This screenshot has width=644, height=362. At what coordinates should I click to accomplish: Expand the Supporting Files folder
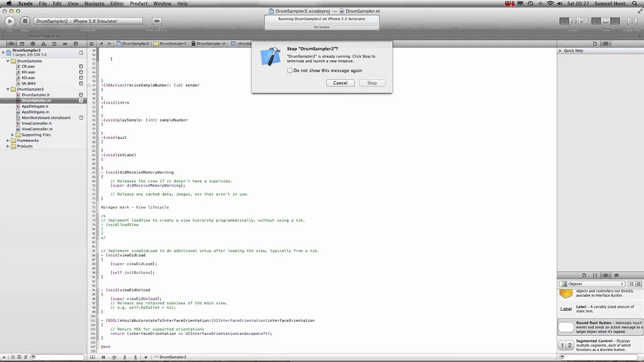[13, 135]
